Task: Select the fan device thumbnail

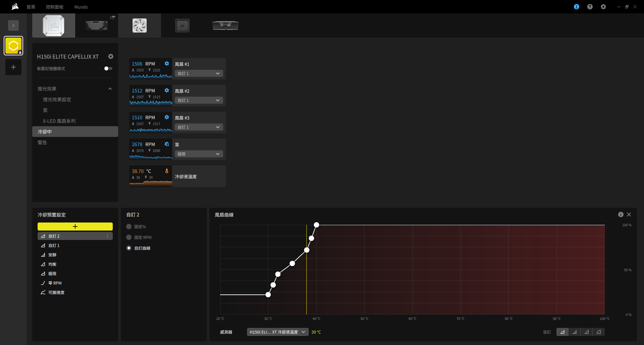Action: [x=140, y=26]
